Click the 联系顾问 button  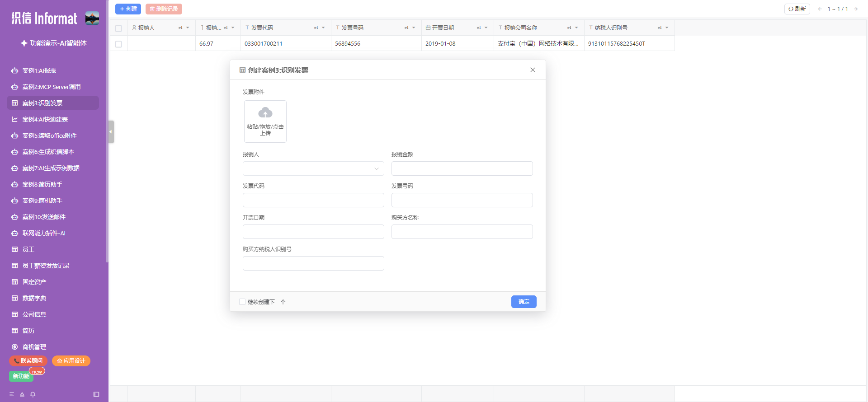coord(28,361)
